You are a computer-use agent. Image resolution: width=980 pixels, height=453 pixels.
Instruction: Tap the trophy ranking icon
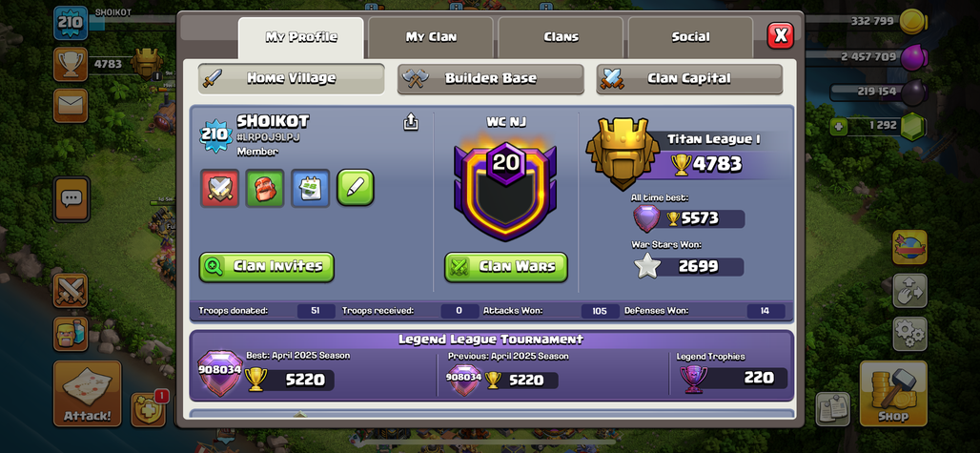click(71, 64)
